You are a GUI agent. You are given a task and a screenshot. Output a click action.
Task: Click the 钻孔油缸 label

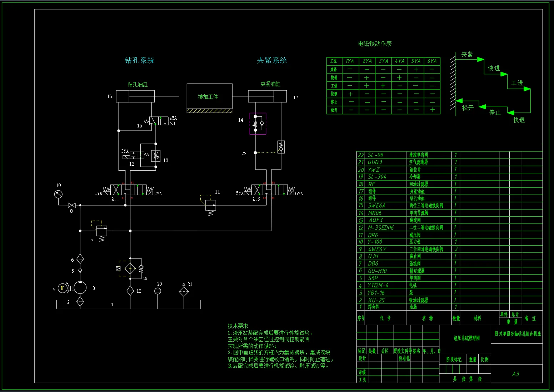[138, 84]
